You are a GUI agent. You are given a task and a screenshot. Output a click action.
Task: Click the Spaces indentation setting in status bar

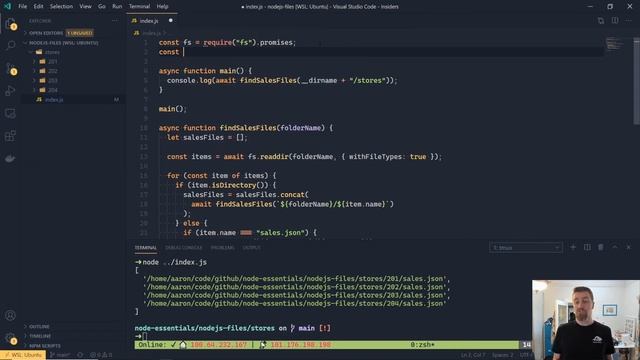[502, 355]
